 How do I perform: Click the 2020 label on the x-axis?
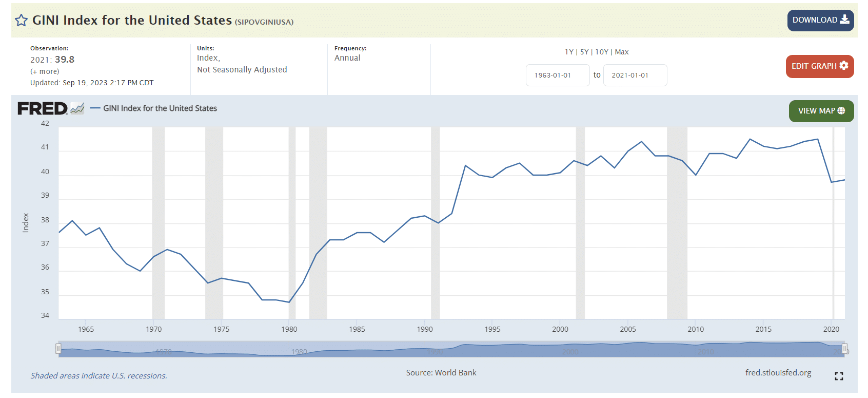[831, 329]
